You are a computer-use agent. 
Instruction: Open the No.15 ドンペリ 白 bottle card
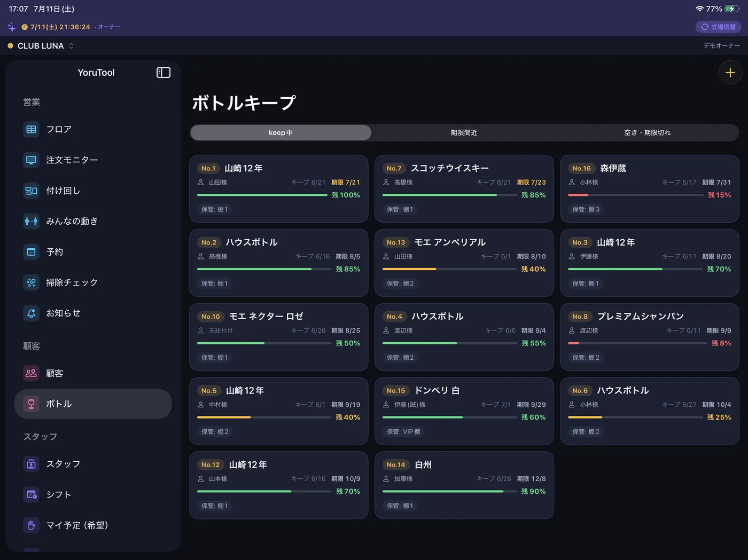point(464,411)
